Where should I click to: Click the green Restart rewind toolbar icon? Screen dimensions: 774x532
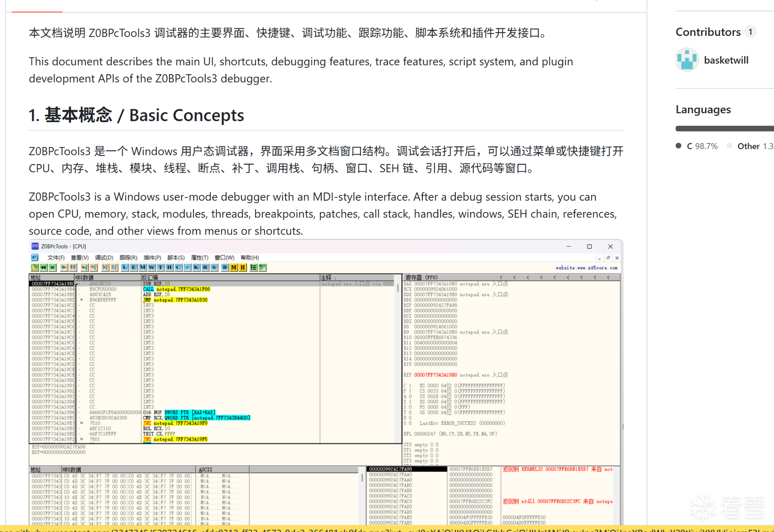point(44,267)
